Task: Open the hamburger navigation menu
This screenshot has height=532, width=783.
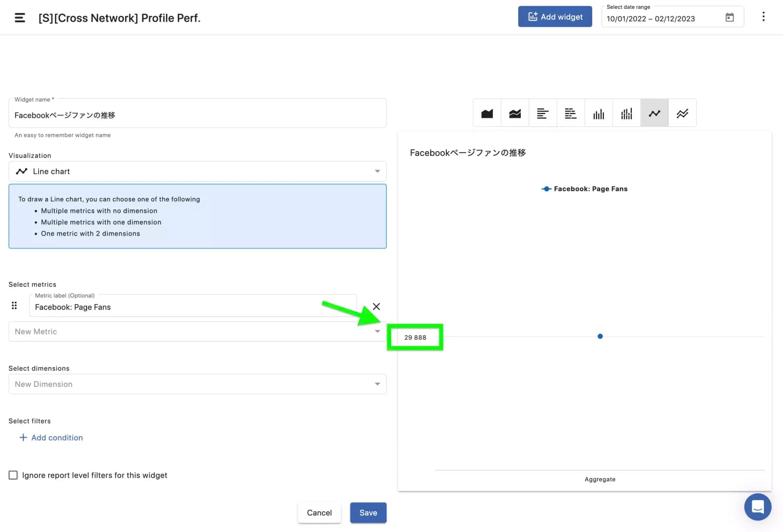Action: (20, 18)
